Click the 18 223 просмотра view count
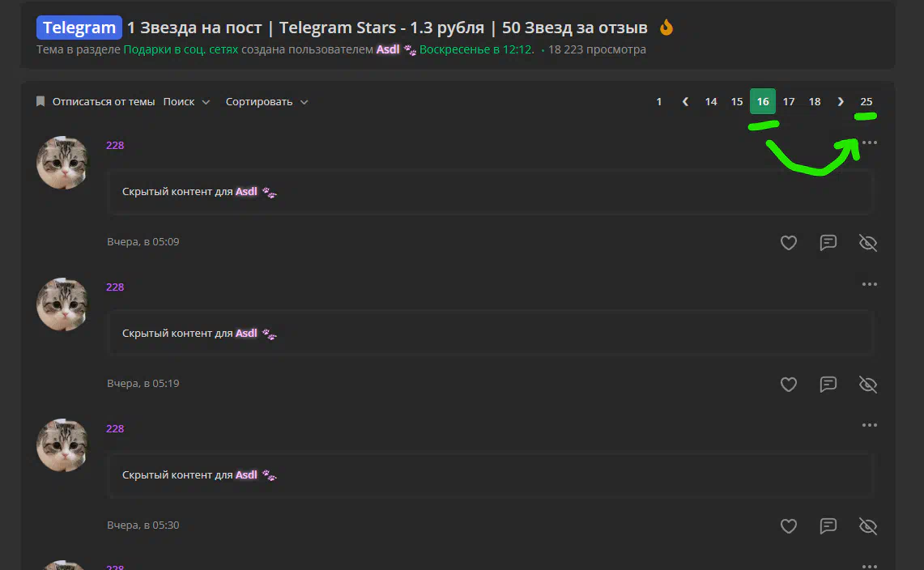Image resolution: width=924 pixels, height=570 pixels. point(597,49)
